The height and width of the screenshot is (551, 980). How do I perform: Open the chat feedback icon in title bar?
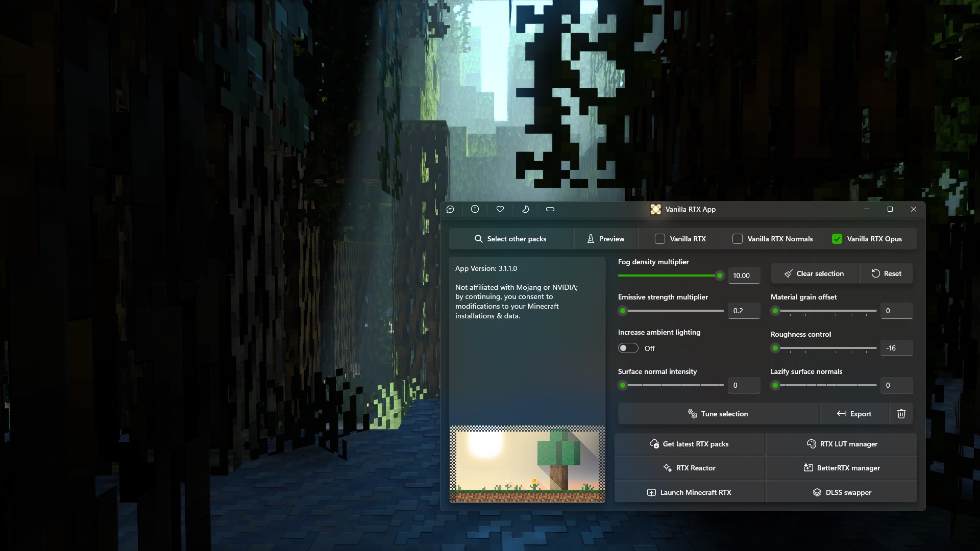point(450,209)
